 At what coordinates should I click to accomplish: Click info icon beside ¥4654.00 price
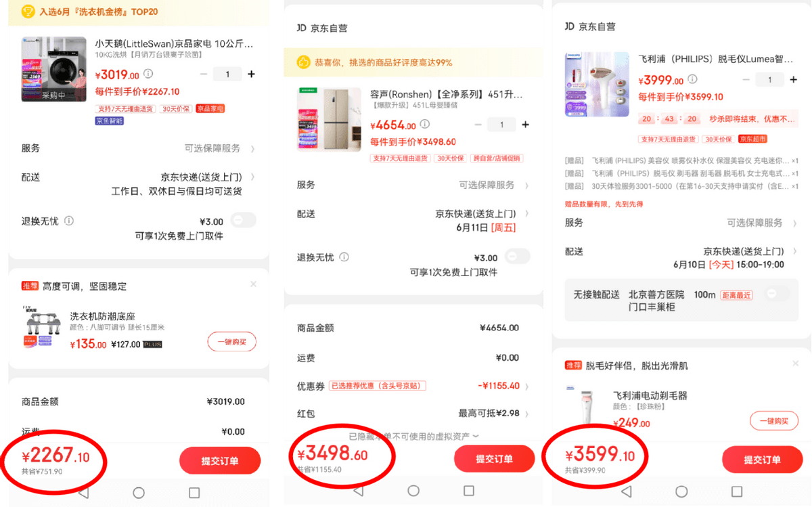click(x=424, y=125)
